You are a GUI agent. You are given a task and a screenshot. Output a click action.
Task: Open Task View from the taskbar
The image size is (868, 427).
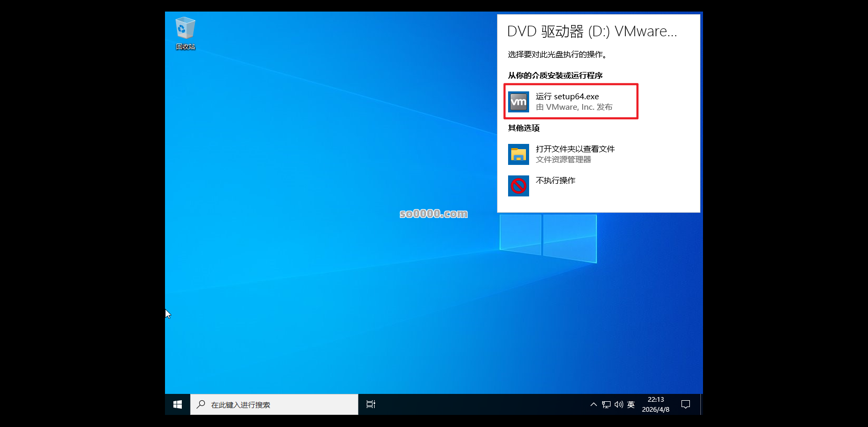tap(371, 404)
